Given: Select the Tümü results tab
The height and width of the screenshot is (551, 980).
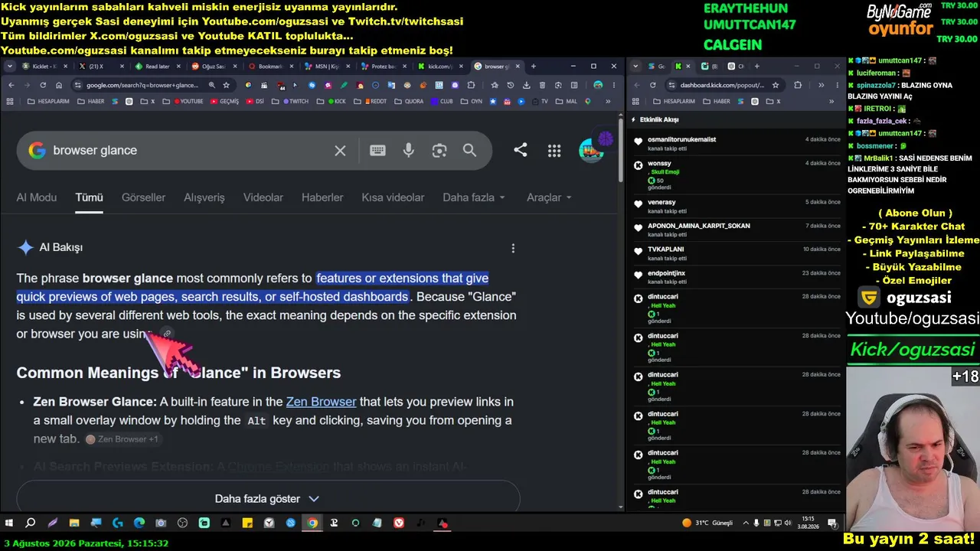Looking at the screenshot, I should tap(89, 197).
